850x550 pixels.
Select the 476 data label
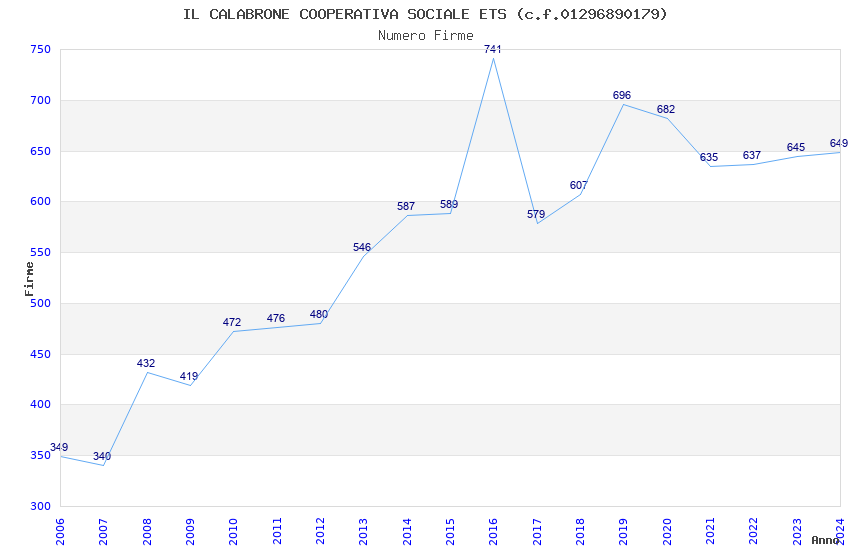tap(276, 318)
